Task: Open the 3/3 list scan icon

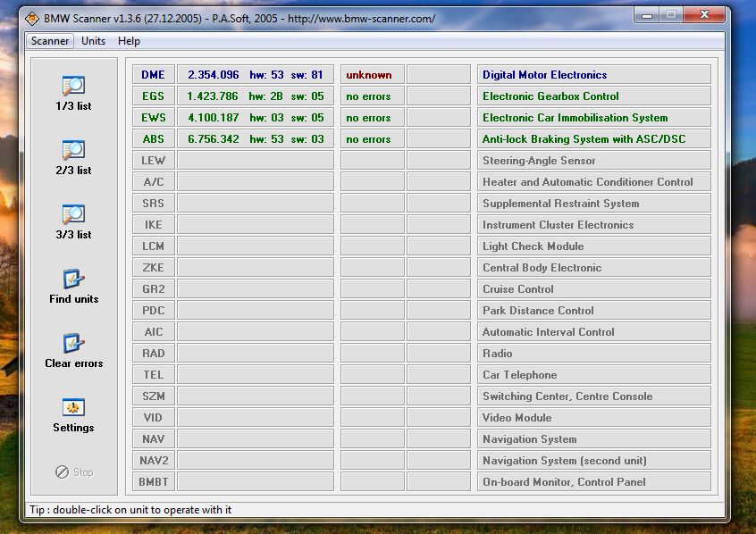Action: (74, 214)
